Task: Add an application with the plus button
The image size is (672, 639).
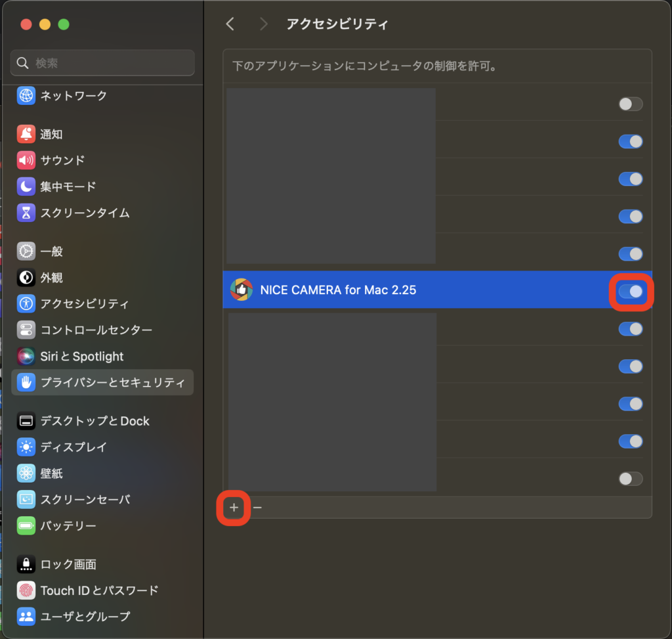Action: (234, 508)
